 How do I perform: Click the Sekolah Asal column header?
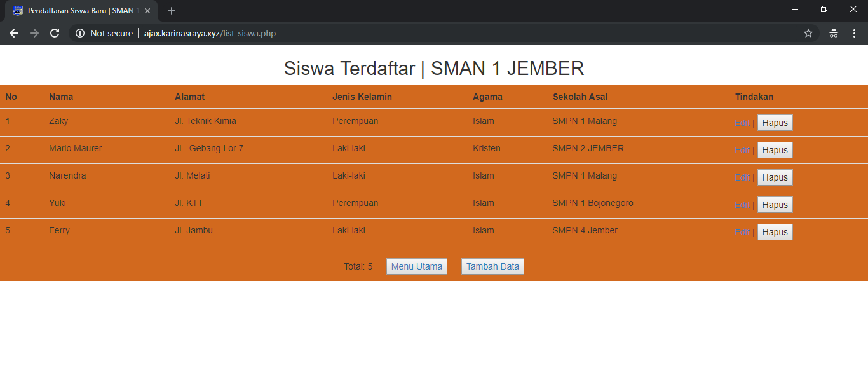580,97
